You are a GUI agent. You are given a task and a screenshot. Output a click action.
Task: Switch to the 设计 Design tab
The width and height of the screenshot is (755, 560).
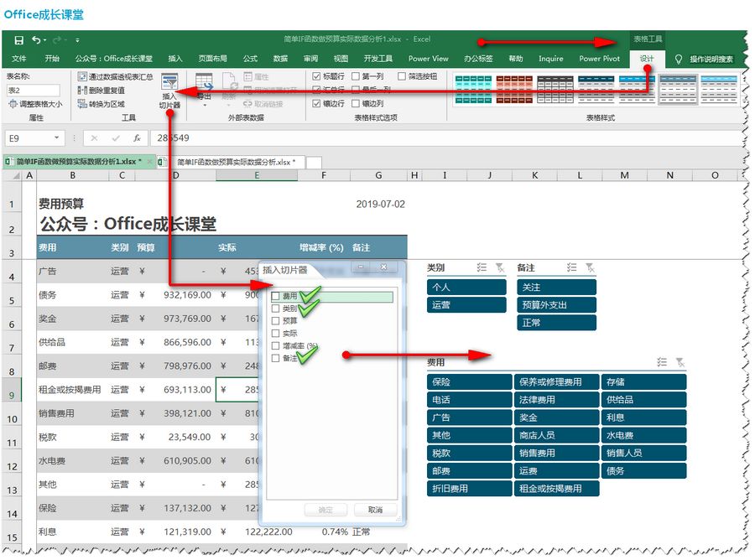pos(647,59)
